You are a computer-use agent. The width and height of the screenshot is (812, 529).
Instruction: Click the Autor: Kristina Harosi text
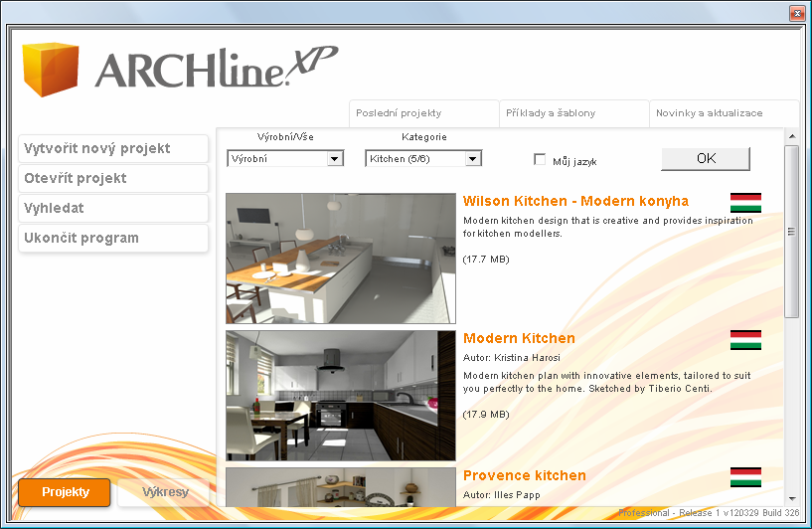click(511, 358)
